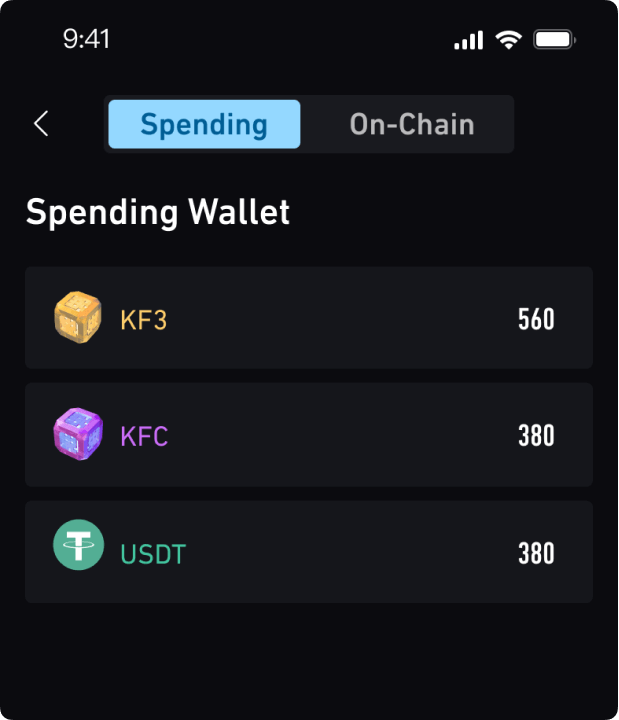Viewport: 619px width, 720px height.
Task: Tap the 9:41 clock in status bar
Action: [87, 39]
